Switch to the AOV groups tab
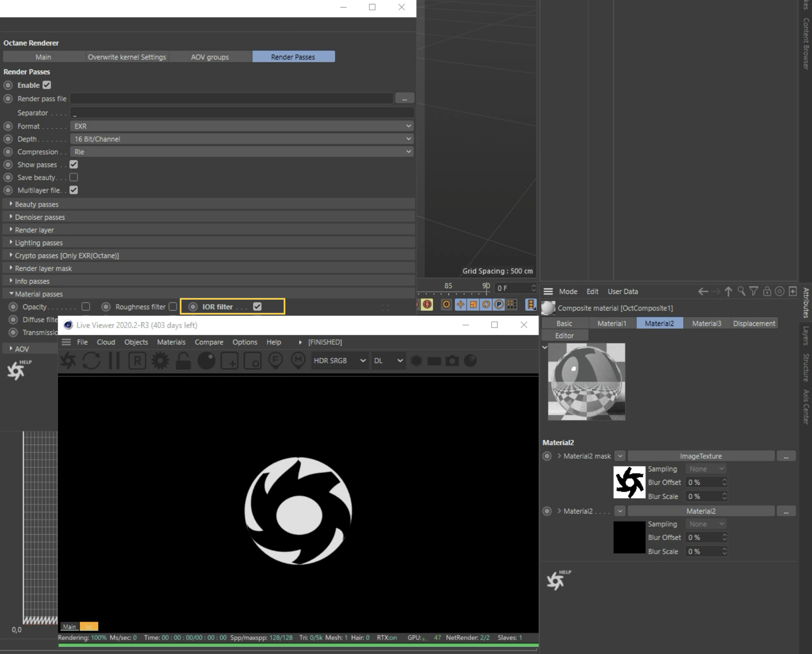The width and height of the screenshot is (812, 654). 210,57
